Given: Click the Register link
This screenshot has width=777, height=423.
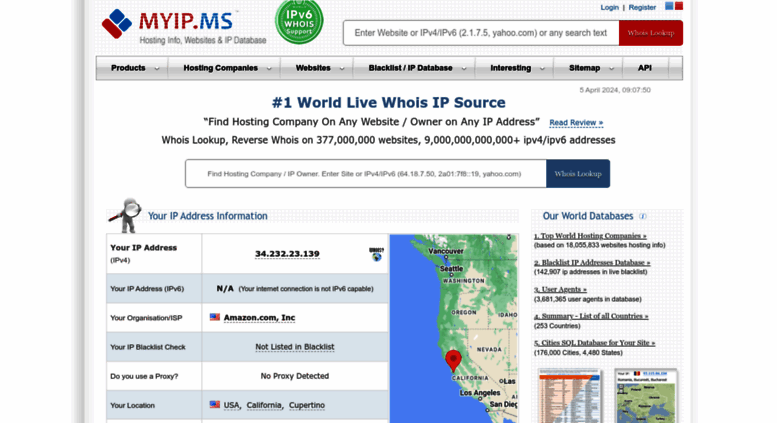Looking at the screenshot, I should (x=642, y=7).
